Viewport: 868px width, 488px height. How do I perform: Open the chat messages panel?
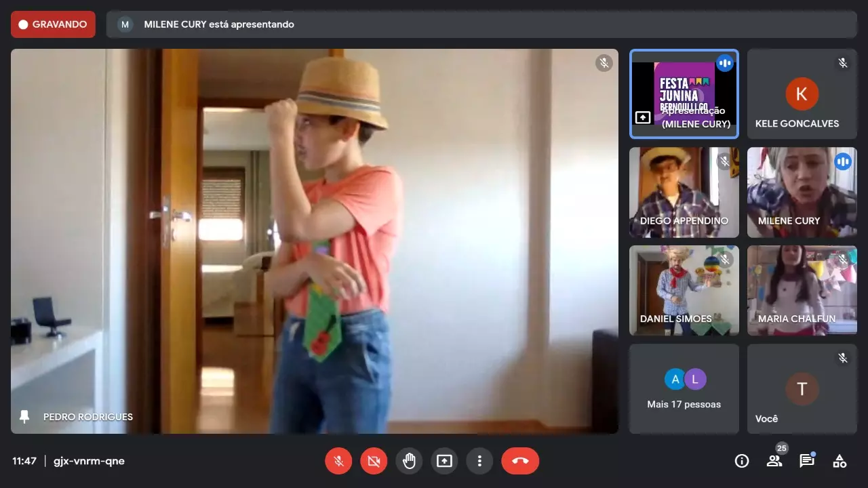click(x=807, y=461)
